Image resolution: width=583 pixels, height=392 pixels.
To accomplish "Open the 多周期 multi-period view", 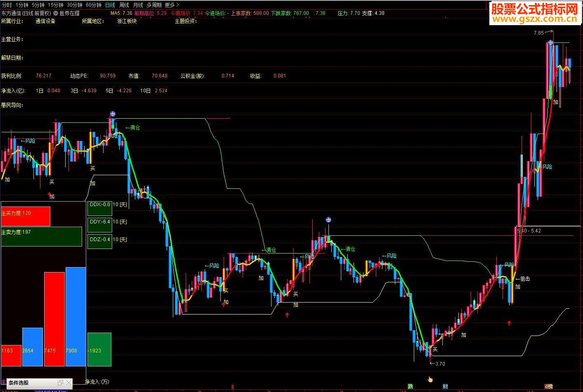I will [x=154, y=5].
